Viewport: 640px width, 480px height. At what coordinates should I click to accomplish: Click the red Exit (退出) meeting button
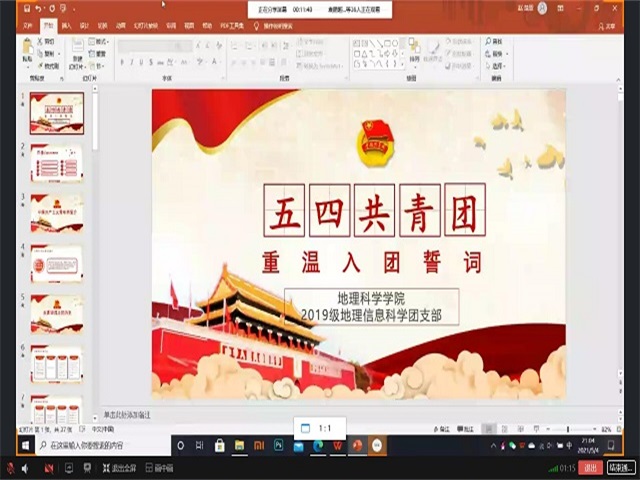tap(591, 468)
